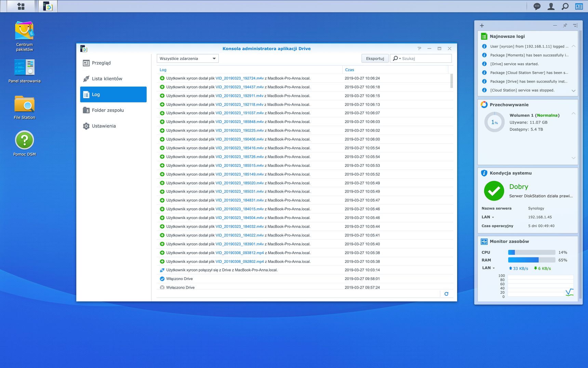The width and height of the screenshot is (588, 368).
Task: Click the refresh icon below the log
Action: [446, 294]
